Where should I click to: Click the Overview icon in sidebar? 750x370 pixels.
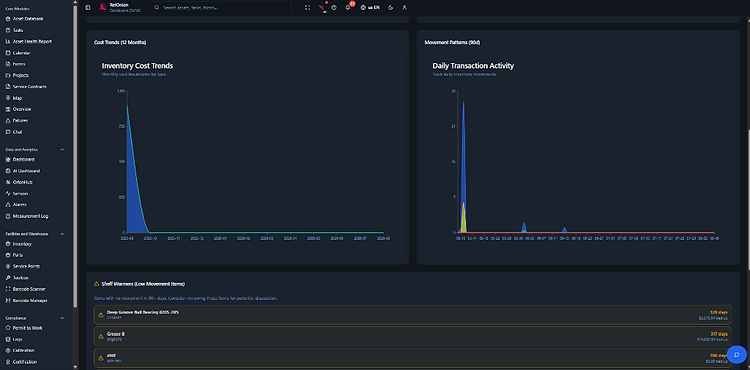point(8,109)
